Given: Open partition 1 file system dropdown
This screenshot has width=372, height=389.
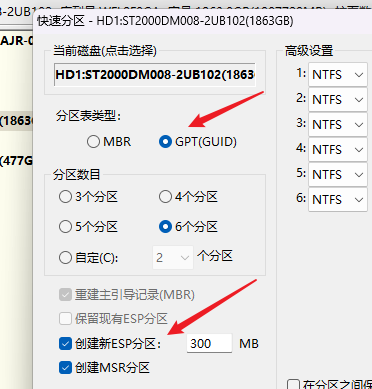Looking at the screenshot, I should pyautogui.click(x=338, y=75).
